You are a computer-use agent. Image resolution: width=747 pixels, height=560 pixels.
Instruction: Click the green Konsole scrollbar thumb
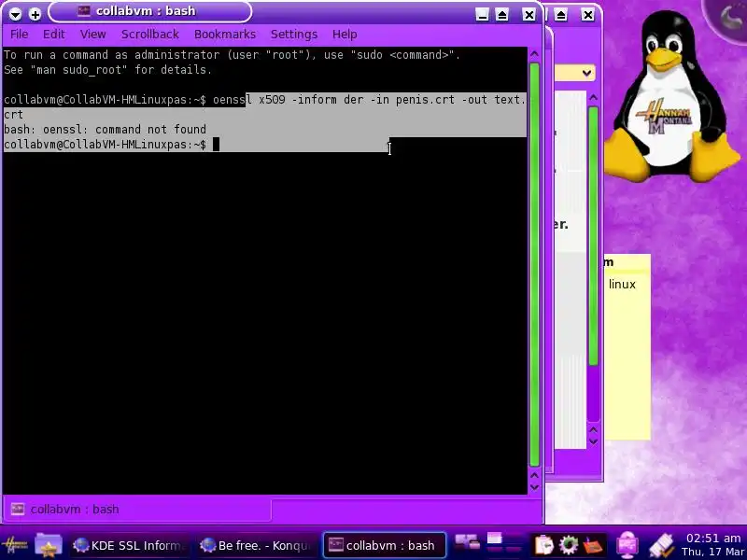click(534, 264)
